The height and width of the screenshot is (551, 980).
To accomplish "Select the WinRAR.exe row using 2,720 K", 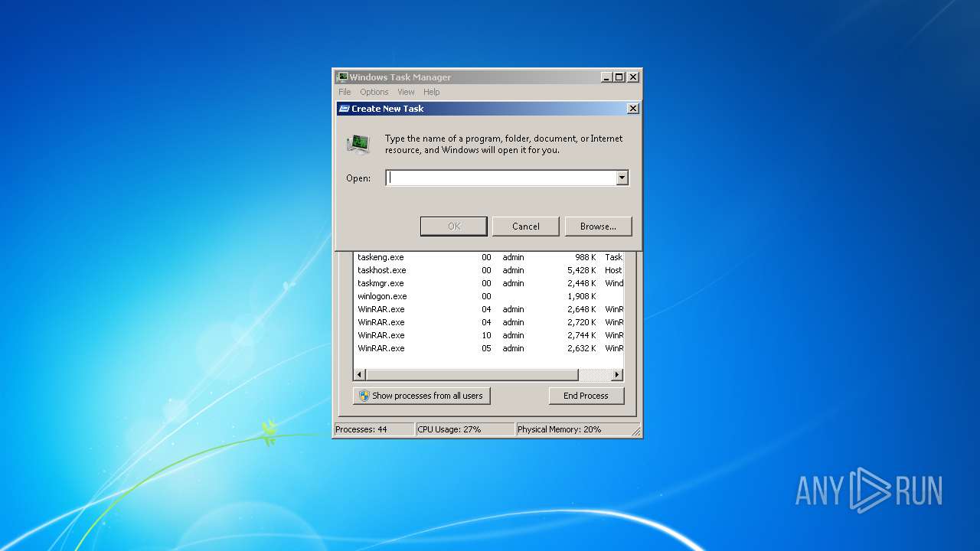I will point(488,322).
